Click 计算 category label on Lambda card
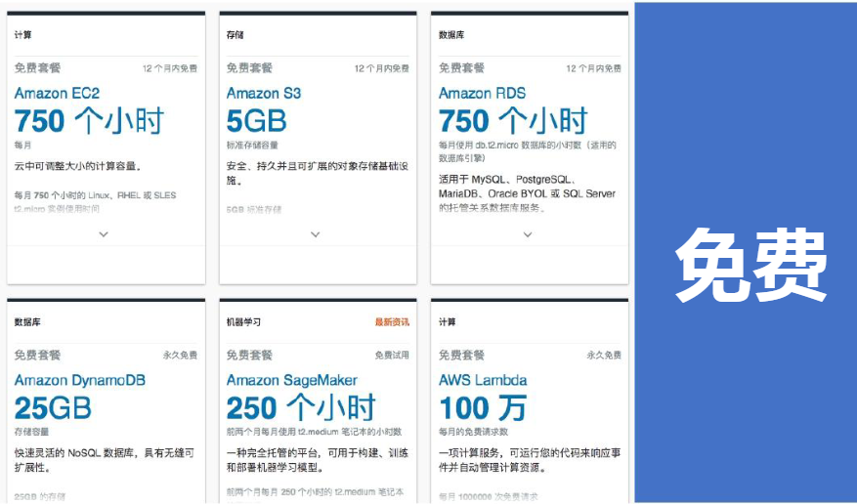This screenshot has height=504, width=857. [448, 322]
